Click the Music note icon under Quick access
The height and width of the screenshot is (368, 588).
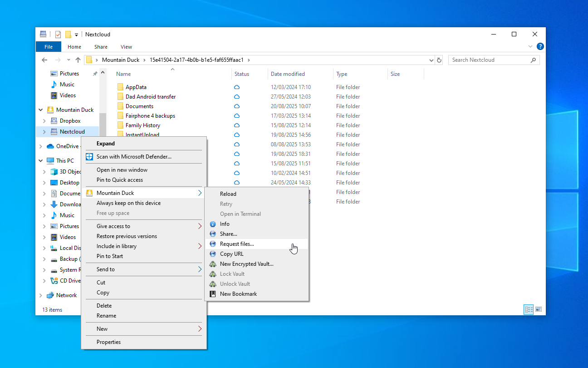point(54,85)
